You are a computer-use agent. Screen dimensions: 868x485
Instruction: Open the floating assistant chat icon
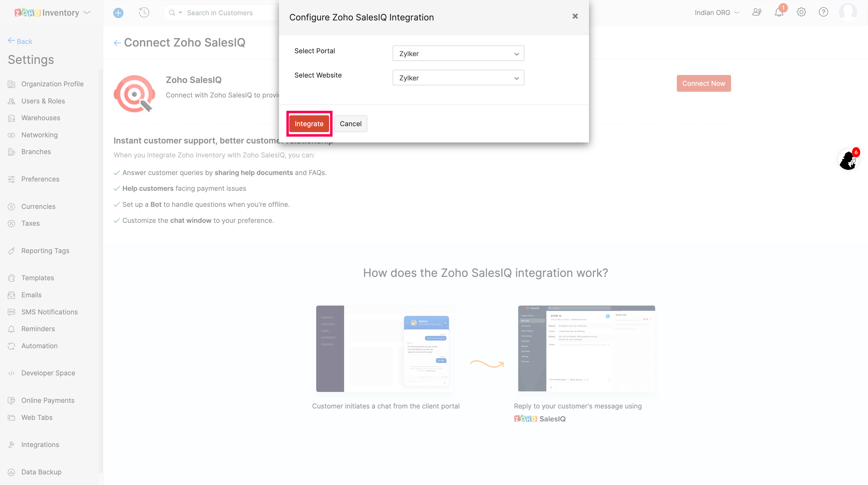click(848, 160)
